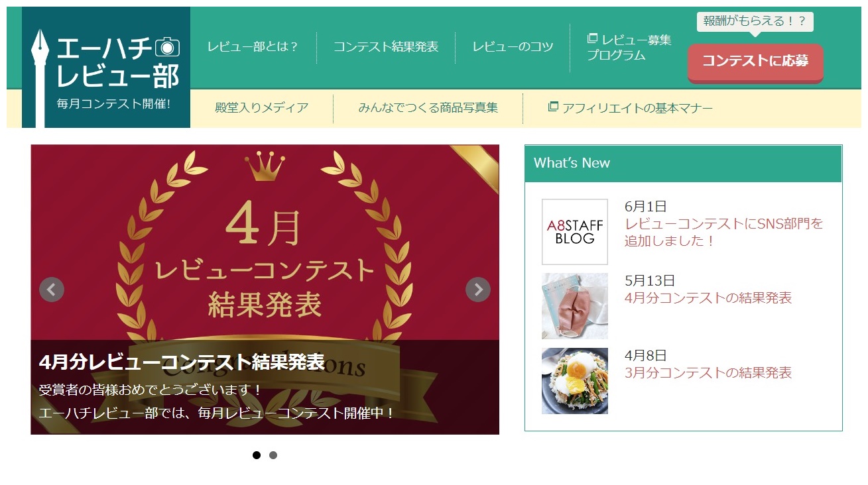Advance to next carousel slide arrow
868x485 pixels.
pos(478,290)
